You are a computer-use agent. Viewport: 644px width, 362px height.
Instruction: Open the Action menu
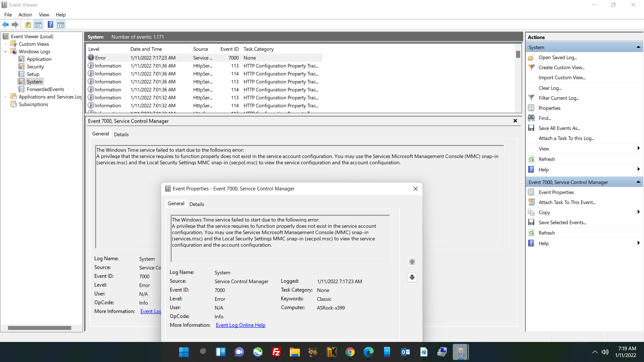coord(25,15)
